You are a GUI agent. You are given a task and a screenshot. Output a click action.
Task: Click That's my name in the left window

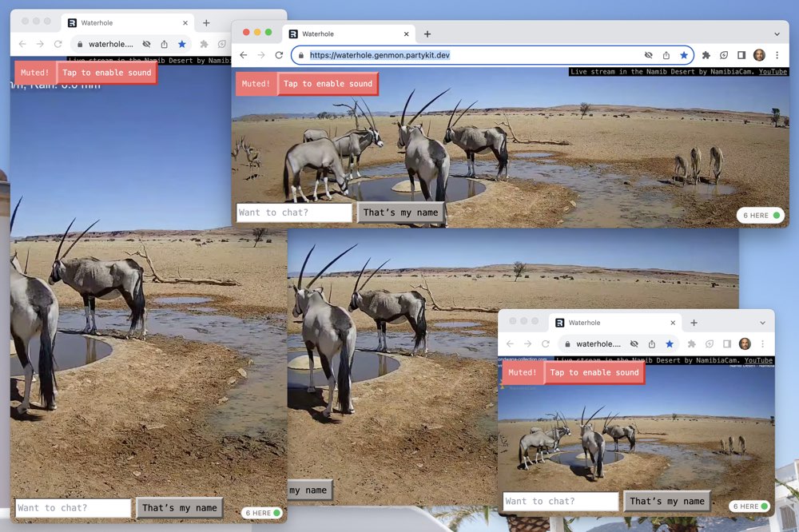click(179, 508)
